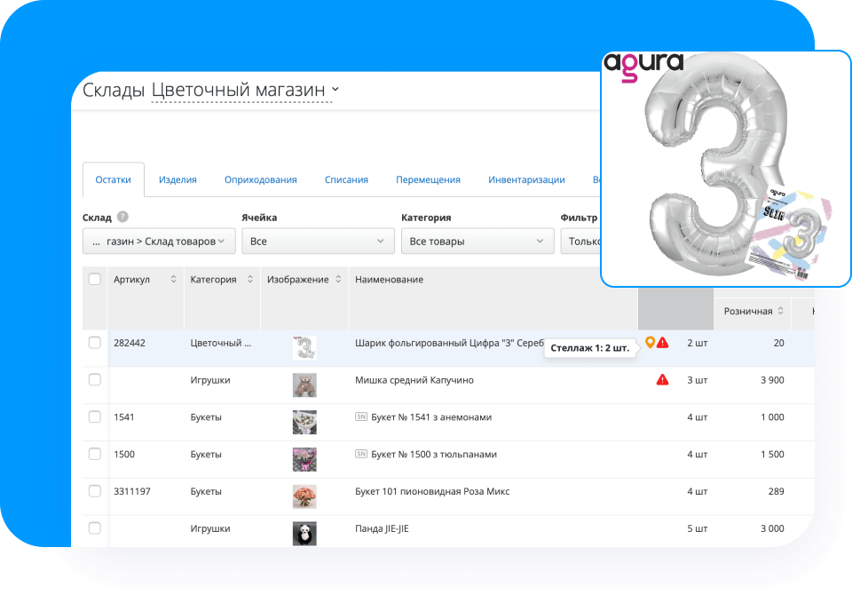The image size is (868, 611).
Task: Tick the select-all checkbox in table header
Action: (95, 280)
